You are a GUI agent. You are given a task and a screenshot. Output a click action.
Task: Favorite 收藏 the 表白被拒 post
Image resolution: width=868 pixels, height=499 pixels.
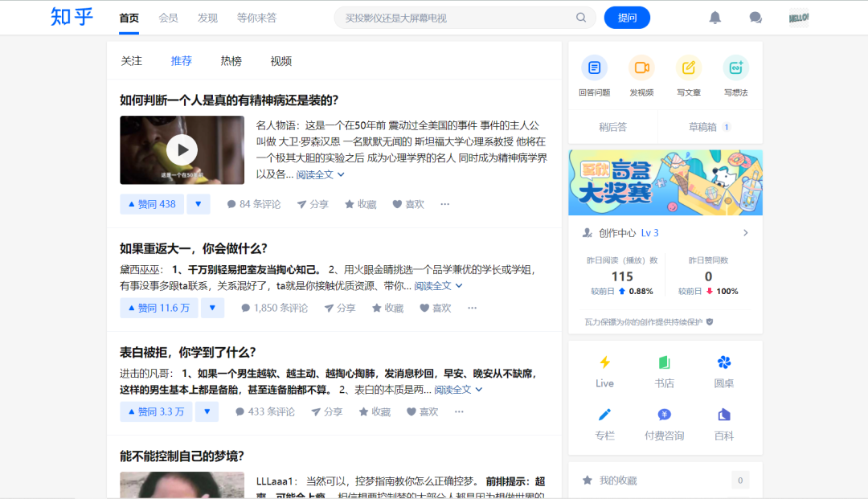375,411
